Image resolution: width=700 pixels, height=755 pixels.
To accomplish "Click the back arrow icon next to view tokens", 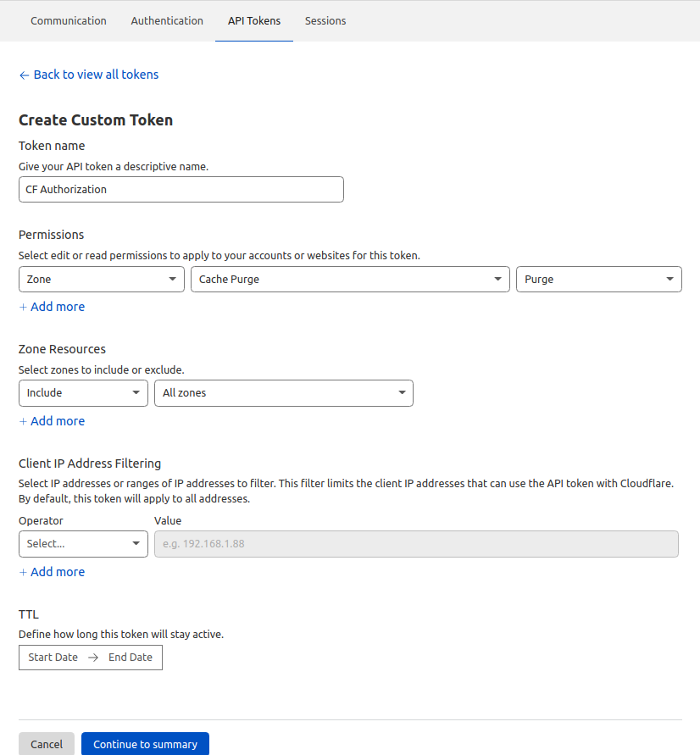I will [24, 75].
